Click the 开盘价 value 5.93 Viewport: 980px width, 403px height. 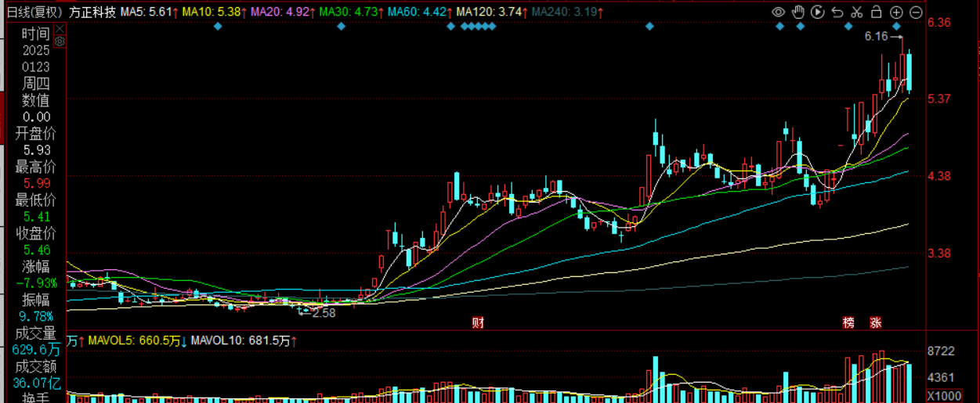pos(35,150)
